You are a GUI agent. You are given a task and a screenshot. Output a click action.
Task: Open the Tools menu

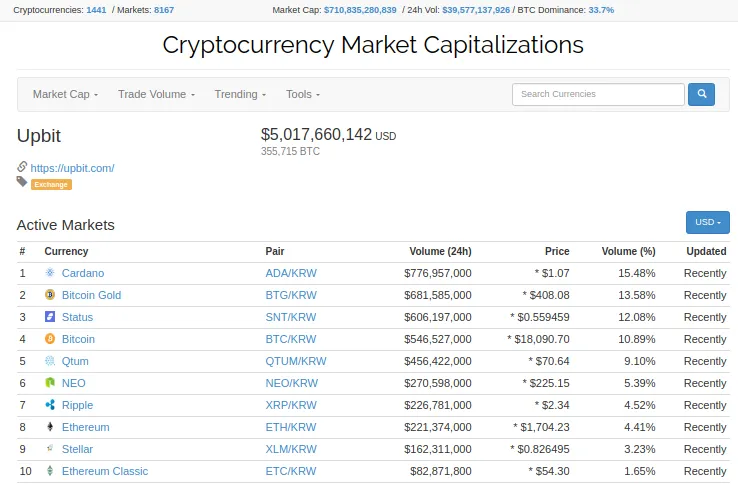(x=303, y=94)
